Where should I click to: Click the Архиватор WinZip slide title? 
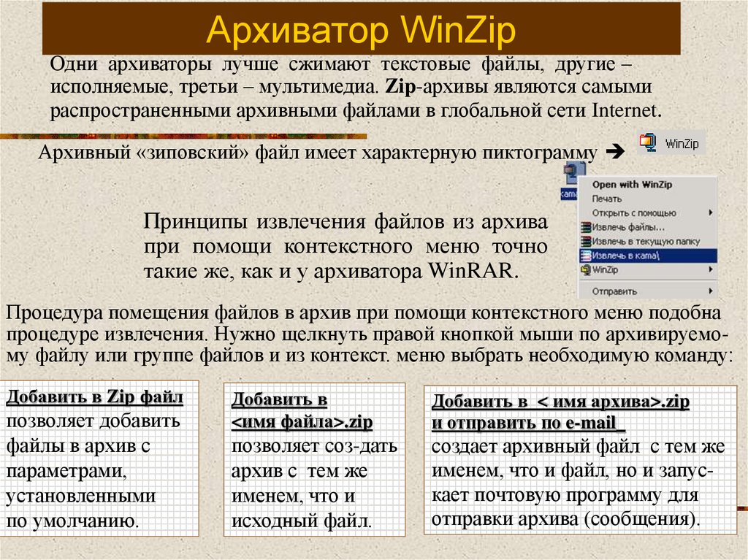coord(361,30)
